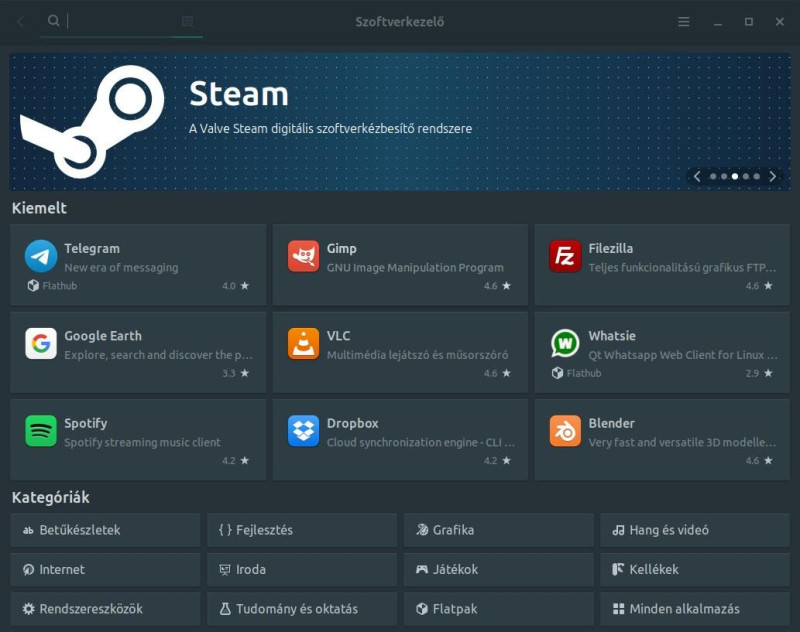Open the Hang és videó category
Screen dimensions: 800x632
695,530
